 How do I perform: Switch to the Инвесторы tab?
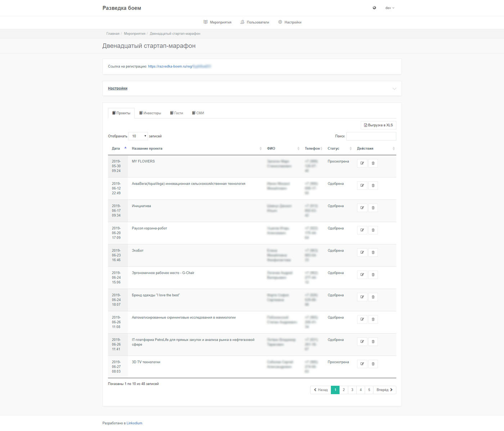[x=150, y=113]
